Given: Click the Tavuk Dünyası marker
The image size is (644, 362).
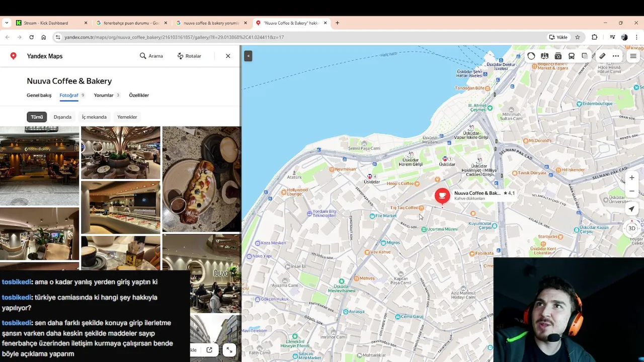Looking at the screenshot, I should pyautogui.click(x=529, y=172).
